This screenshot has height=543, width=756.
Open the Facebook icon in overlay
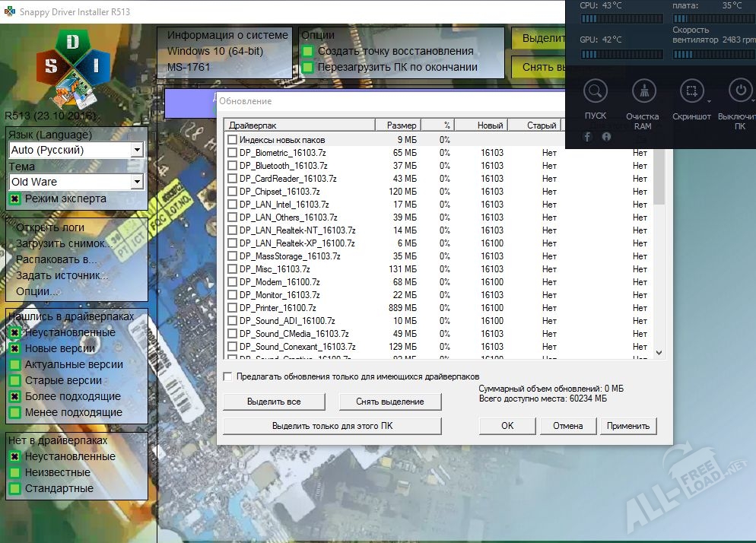[587, 137]
